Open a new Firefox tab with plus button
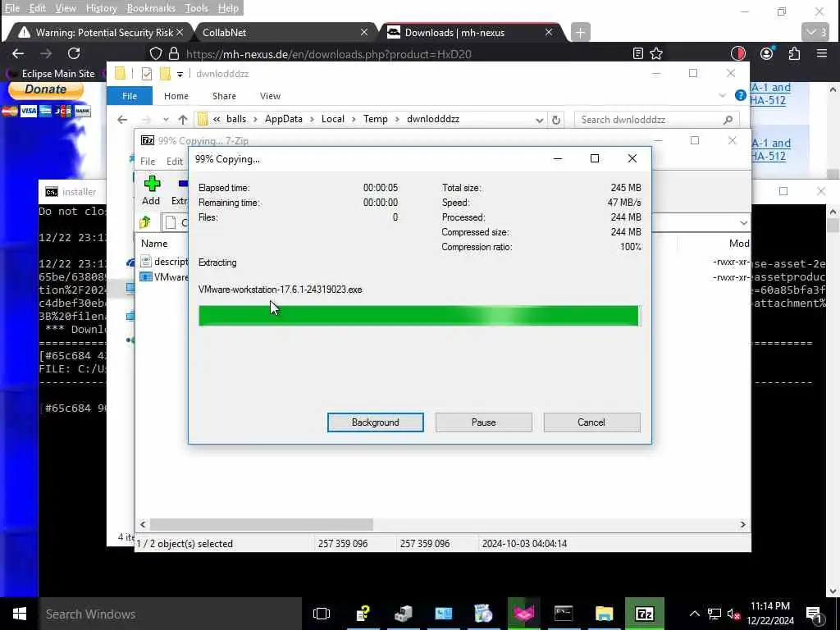The image size is (840, 630). [580, 33]
